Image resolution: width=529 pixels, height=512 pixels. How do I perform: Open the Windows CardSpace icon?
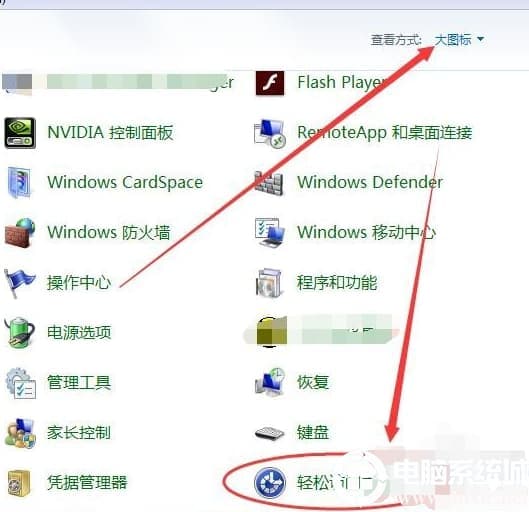pos(20,182)
